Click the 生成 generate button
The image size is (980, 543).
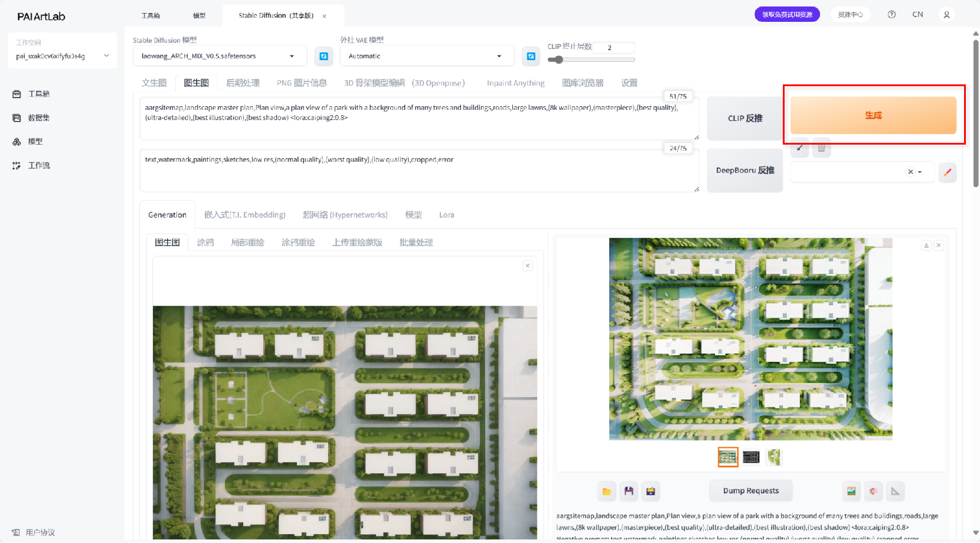873,115
